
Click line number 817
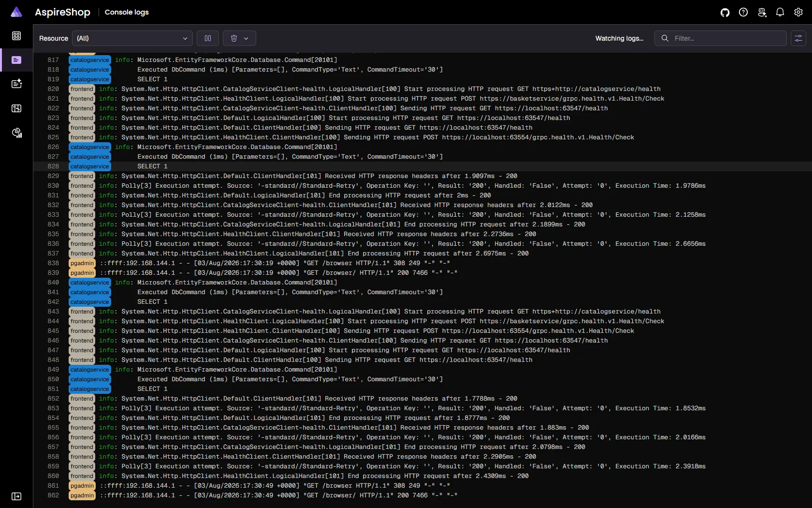click(53, 60)
